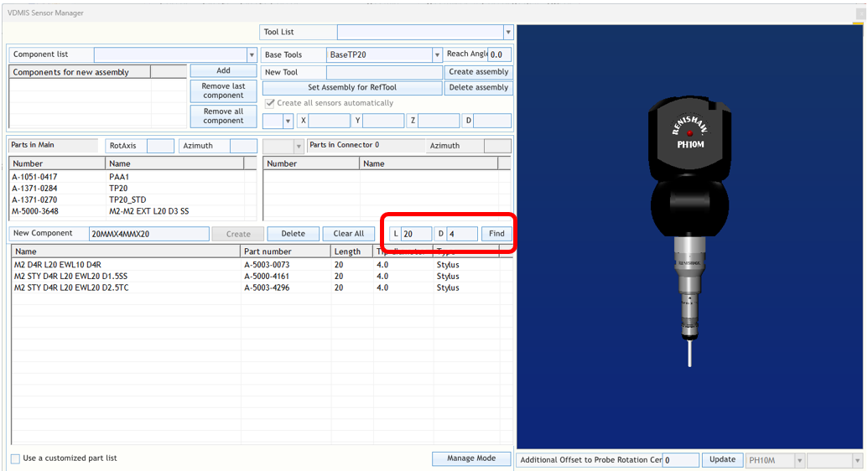
Task: Click the Y coordinate field
Action: click(383, 121)
